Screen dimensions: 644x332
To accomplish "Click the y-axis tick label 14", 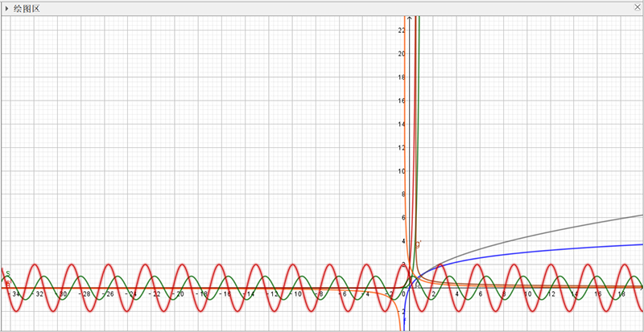I will click(401, 125).
